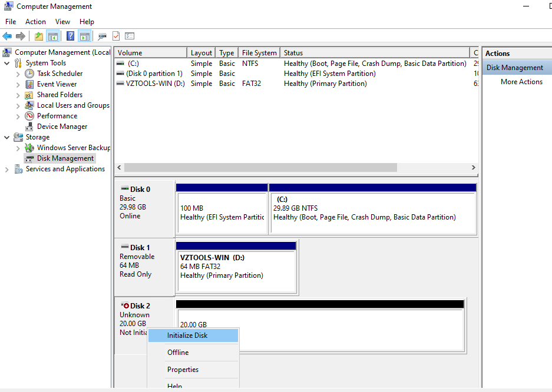Choose Offline from context menu

193,353
